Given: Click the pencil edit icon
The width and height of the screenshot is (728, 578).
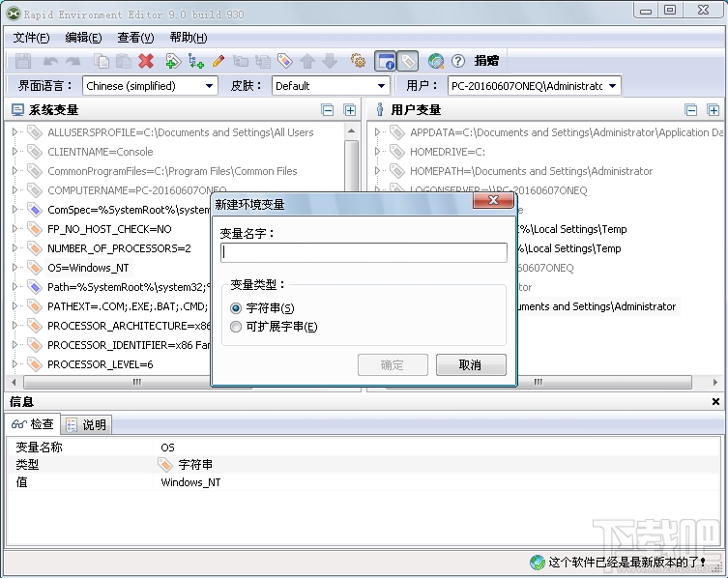Looking at the screenshot, I should 218,61.
